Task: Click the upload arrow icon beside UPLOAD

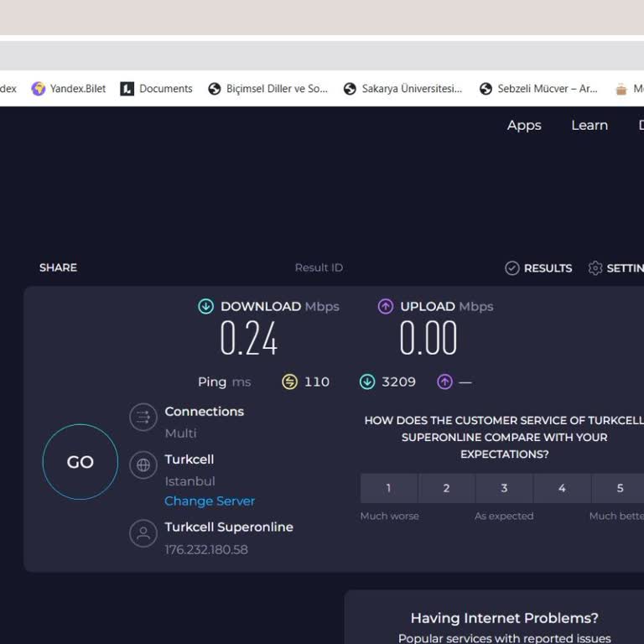Action: [x=385, y=306]
